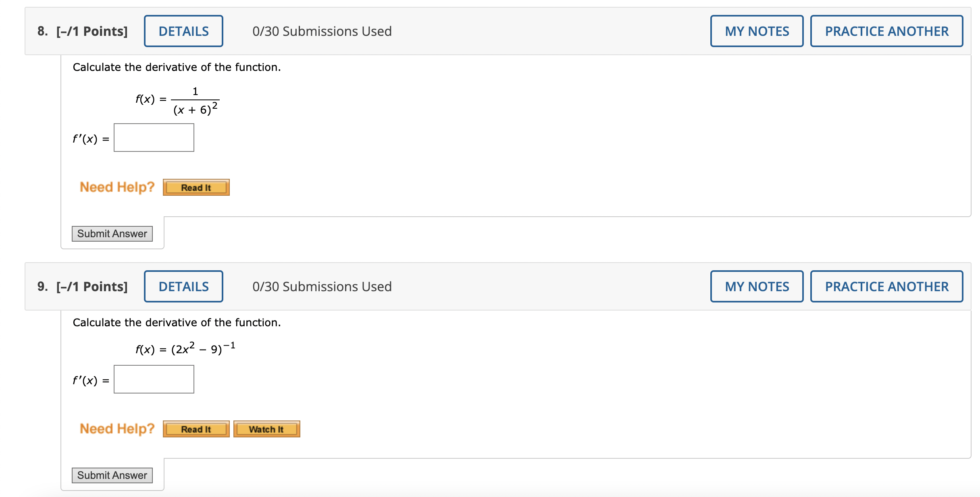The width and height of the screenshot is (980, 497).
Task: Click the f'(x) answer box in question 8
Action: [154, 138]
